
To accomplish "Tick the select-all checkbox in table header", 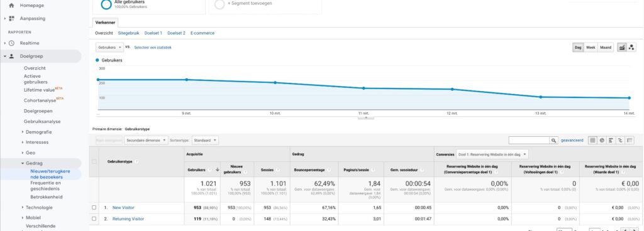I will tap(94, 162).
